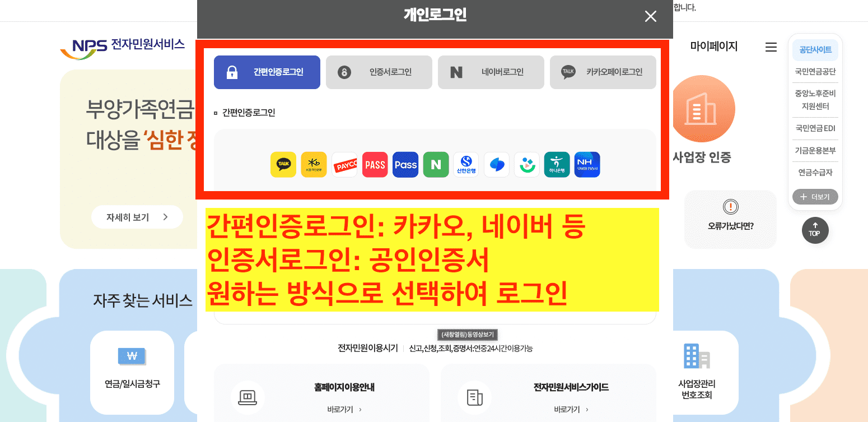Choose blue Pass certification icon

405,165
